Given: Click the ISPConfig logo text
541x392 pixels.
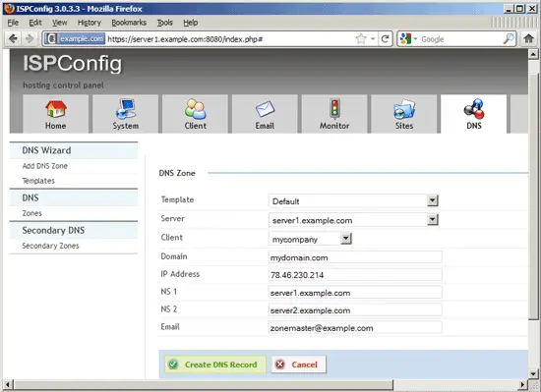Looking at the screenshot, I should [x=73, y=64].
